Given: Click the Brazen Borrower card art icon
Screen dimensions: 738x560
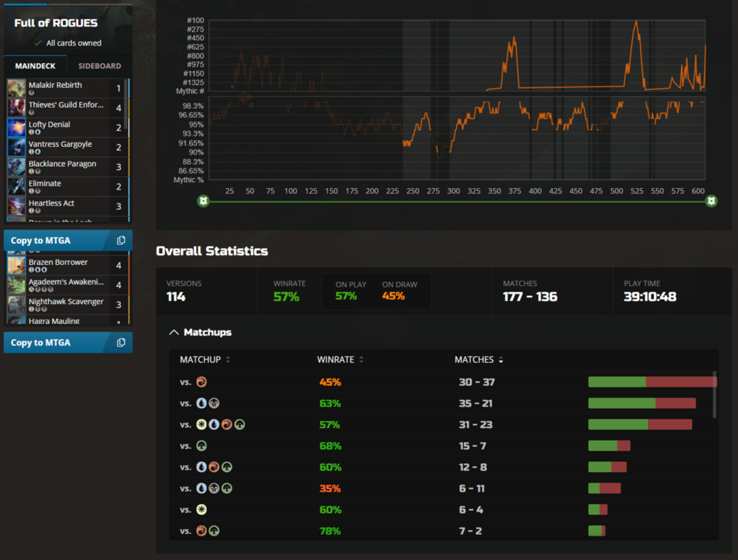Looking at the screenshot, I should (x=16, y=266).
